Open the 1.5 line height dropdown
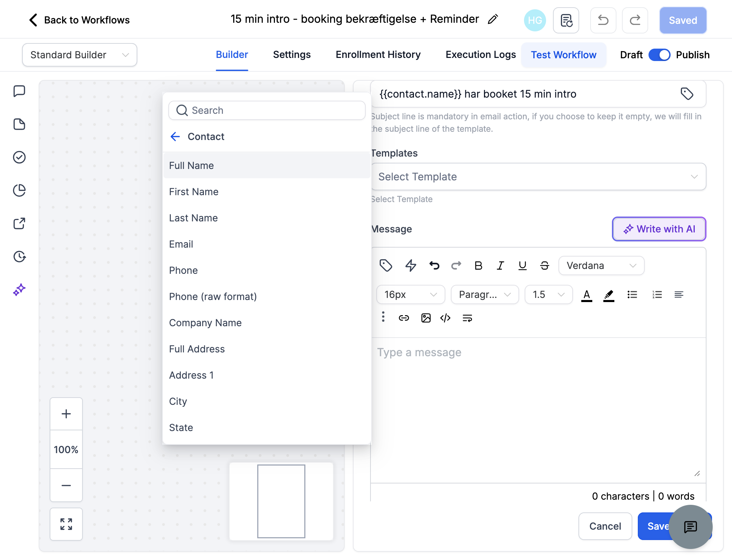 point(548,294)
